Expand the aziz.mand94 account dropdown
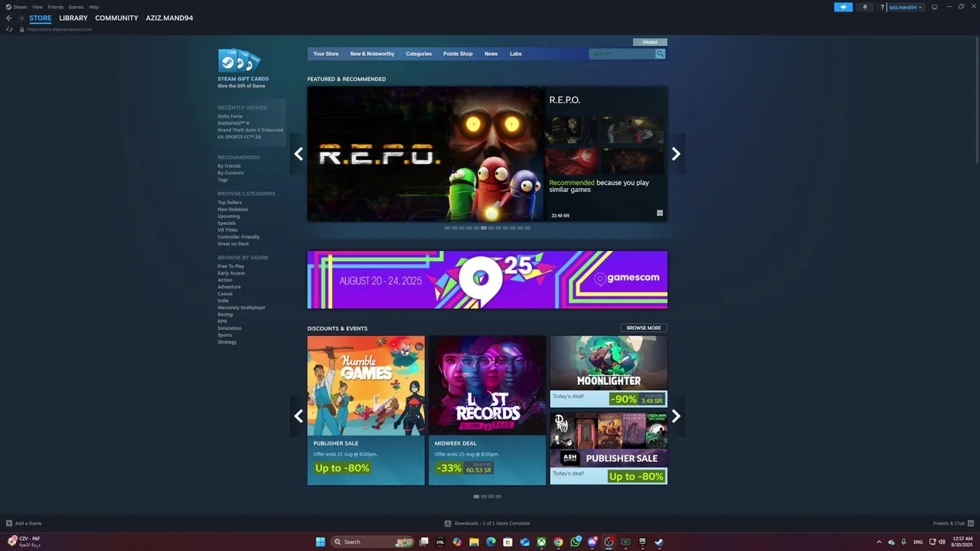 [x=905, y=7]
